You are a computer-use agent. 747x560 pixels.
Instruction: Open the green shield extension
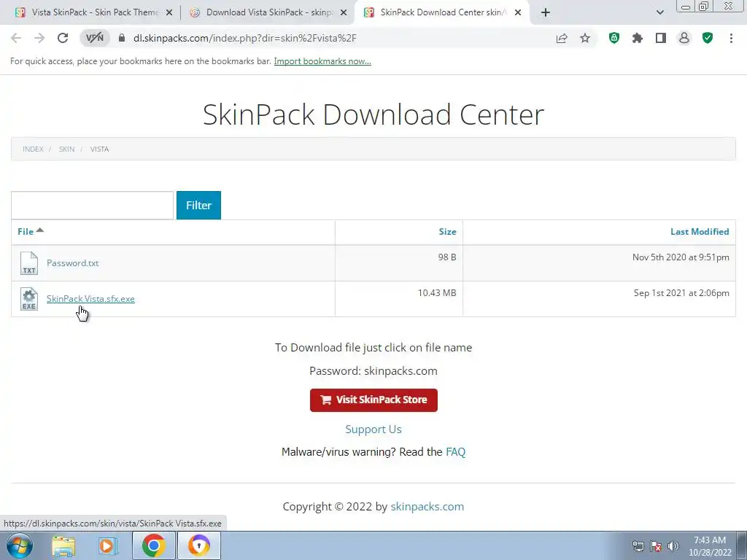[614, 38]
